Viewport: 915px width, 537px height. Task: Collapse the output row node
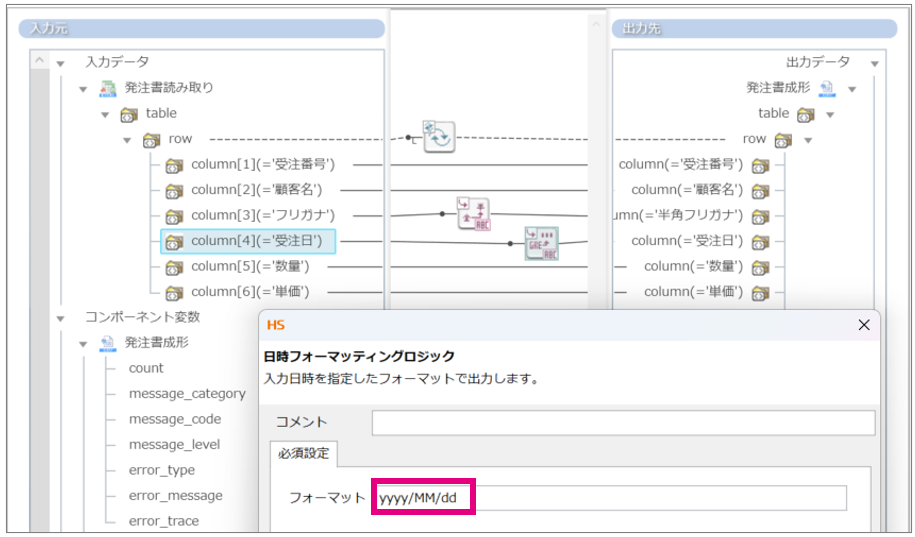tap(808, 141)
